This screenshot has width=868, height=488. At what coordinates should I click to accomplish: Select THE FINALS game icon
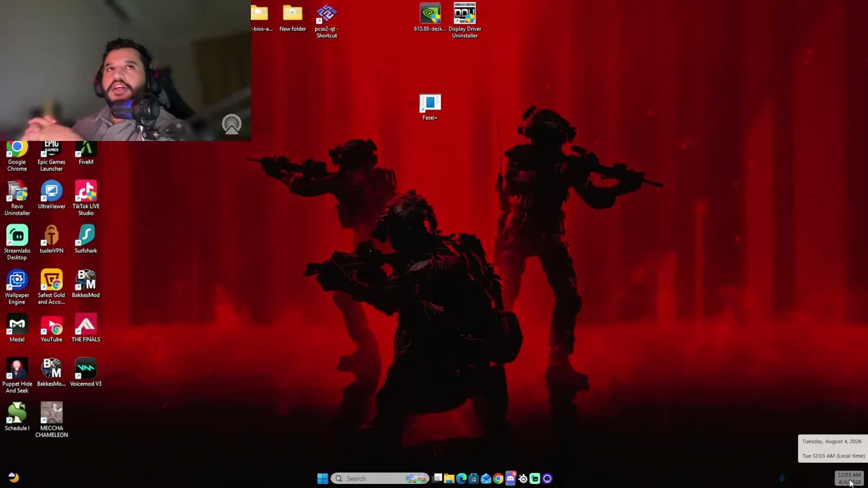[x=85, y=329]
